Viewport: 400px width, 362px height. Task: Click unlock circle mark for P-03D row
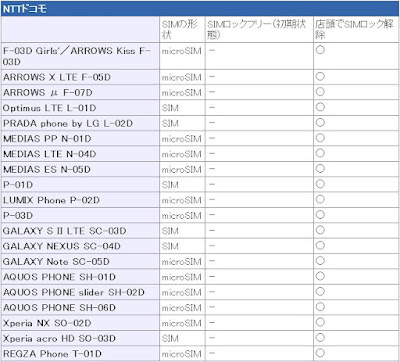coord(320,214)
